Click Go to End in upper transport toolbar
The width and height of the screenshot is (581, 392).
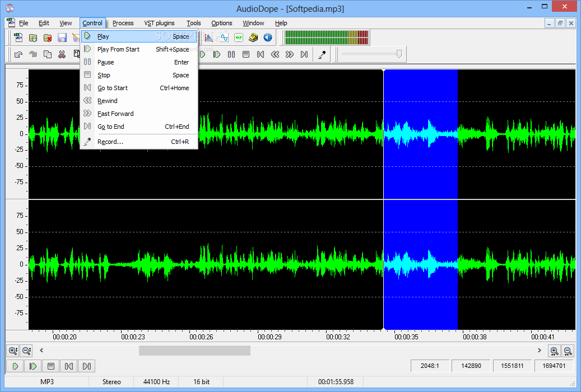point(304,54)
